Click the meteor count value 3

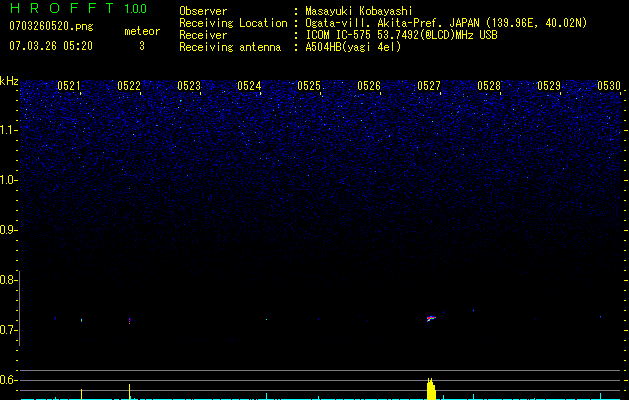141,46
